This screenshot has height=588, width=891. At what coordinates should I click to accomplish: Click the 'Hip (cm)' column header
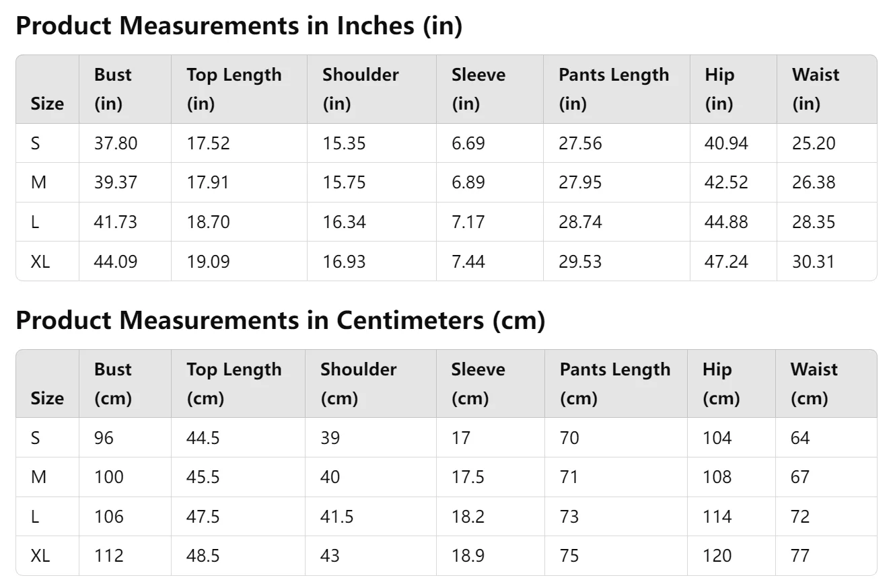pyautogui.click(x=721, y=383)
